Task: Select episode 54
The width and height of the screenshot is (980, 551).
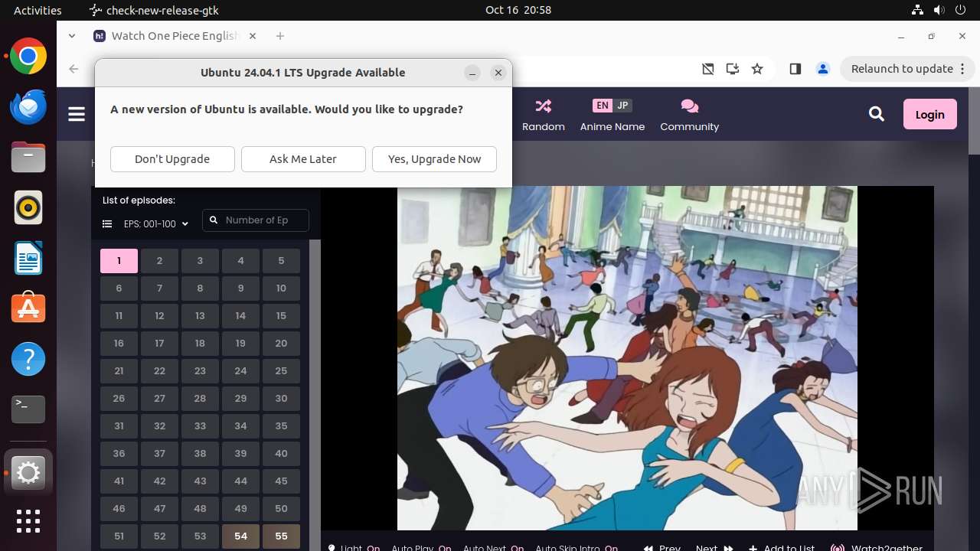Action: pos(240,536)
